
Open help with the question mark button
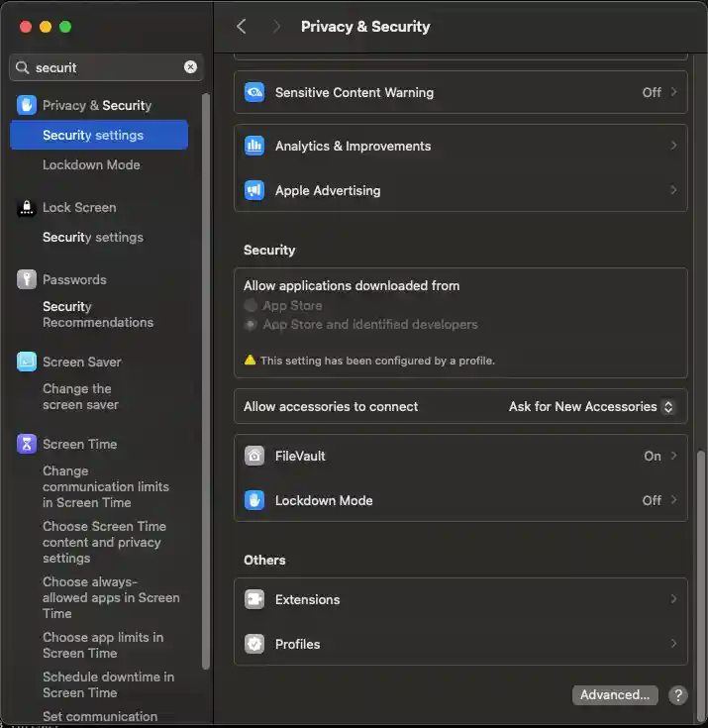tap(678, 695)
